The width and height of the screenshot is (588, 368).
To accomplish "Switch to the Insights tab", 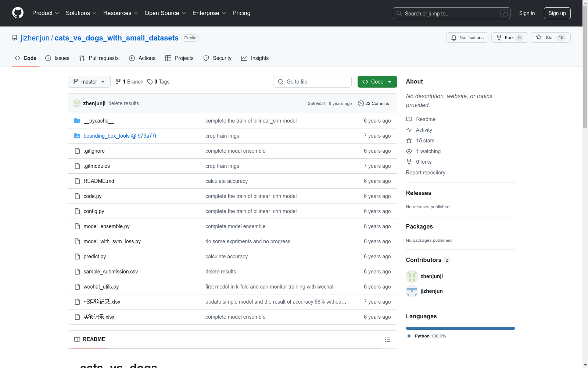I will click(x=255, y=58).
